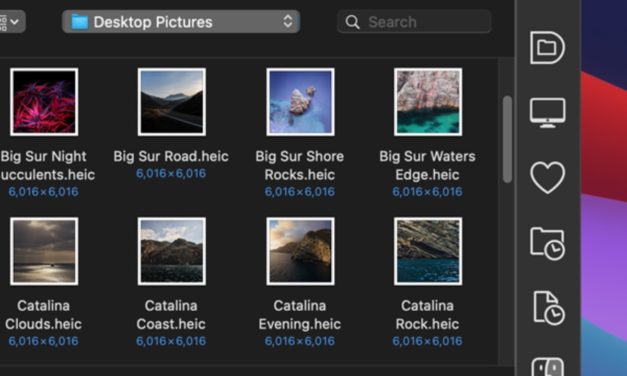Select the Catalina Coast thumbnail

pos(172,251)
